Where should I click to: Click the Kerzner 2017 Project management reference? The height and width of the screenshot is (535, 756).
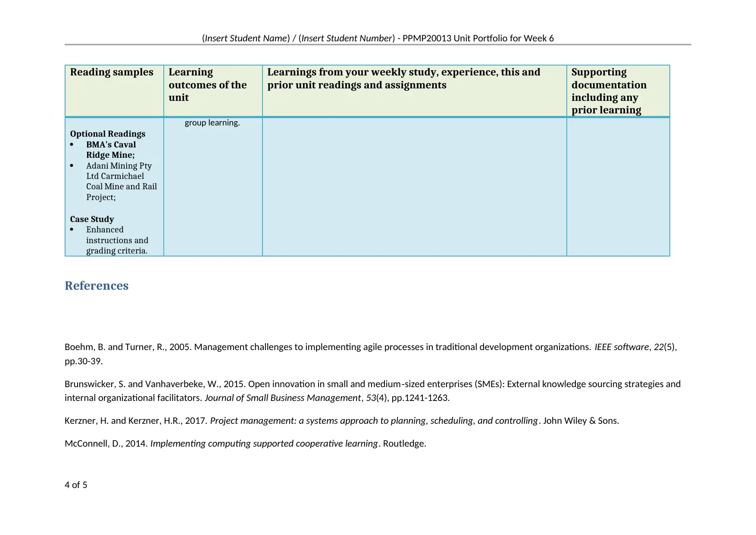point(342,421)
